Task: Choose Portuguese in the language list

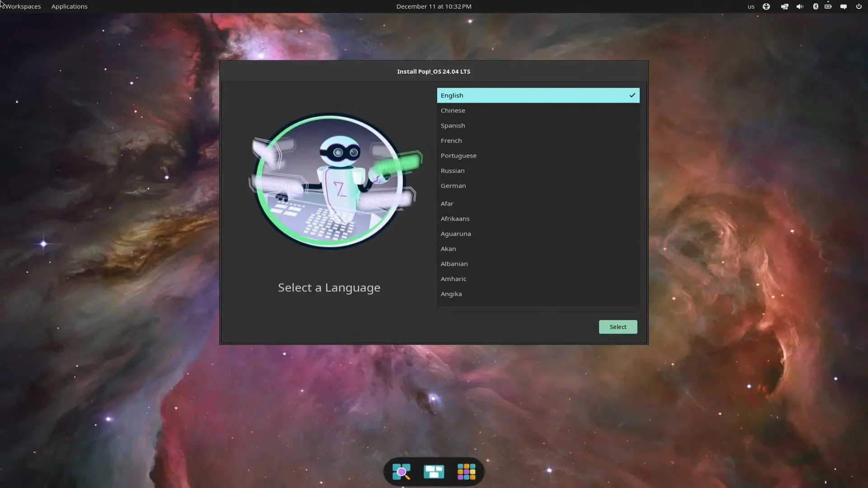Action: pyautogui.click(x=538, y=155)
